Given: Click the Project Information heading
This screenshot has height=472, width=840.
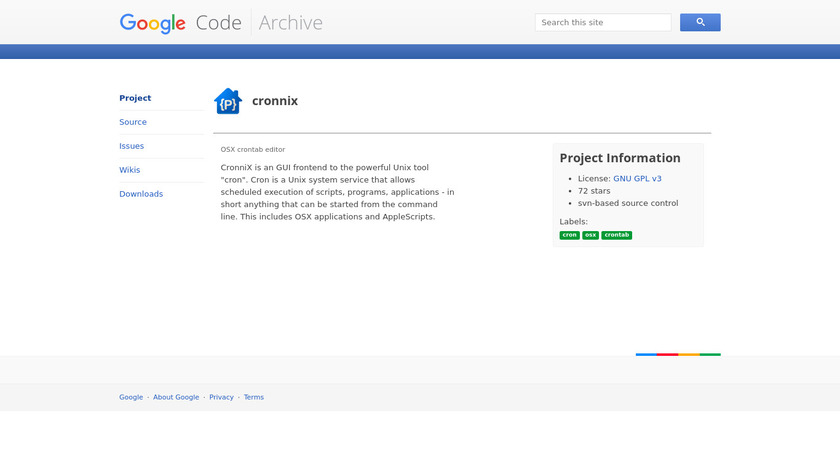Looking at the screenshot, I should click(620, 158).
